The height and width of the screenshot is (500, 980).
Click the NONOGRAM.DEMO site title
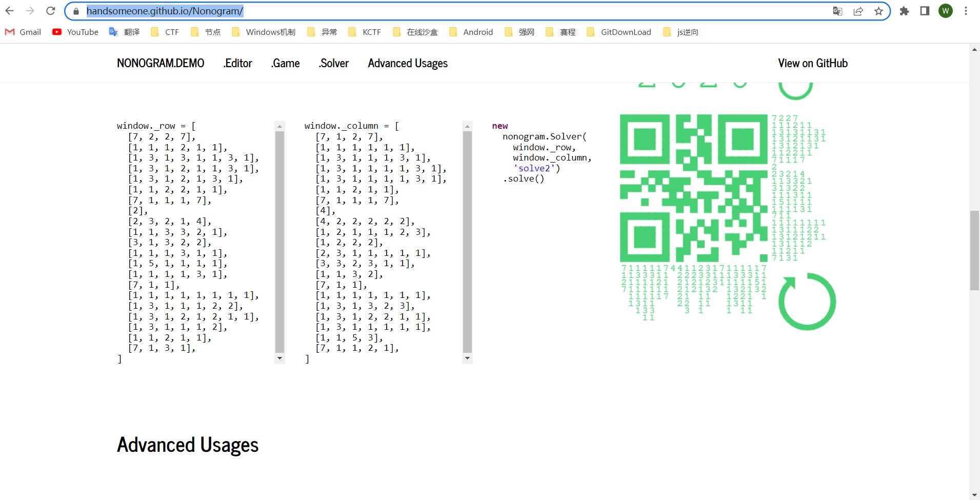(161, 63)
